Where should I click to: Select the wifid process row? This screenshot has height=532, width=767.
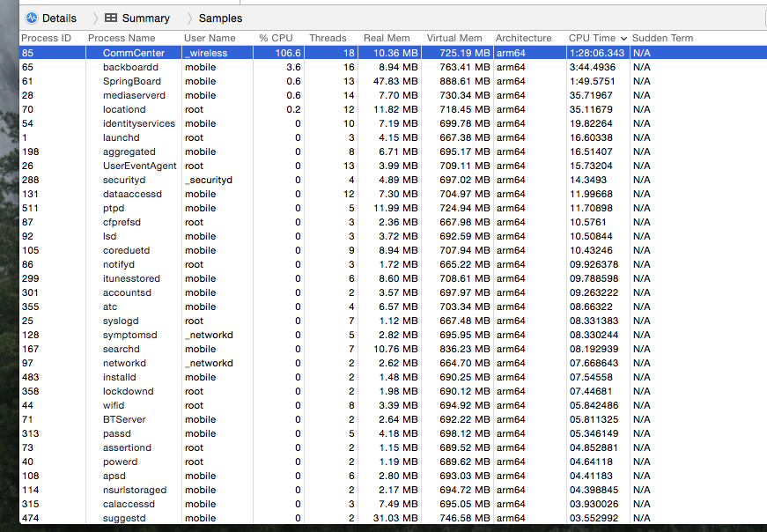pos(393,405)
